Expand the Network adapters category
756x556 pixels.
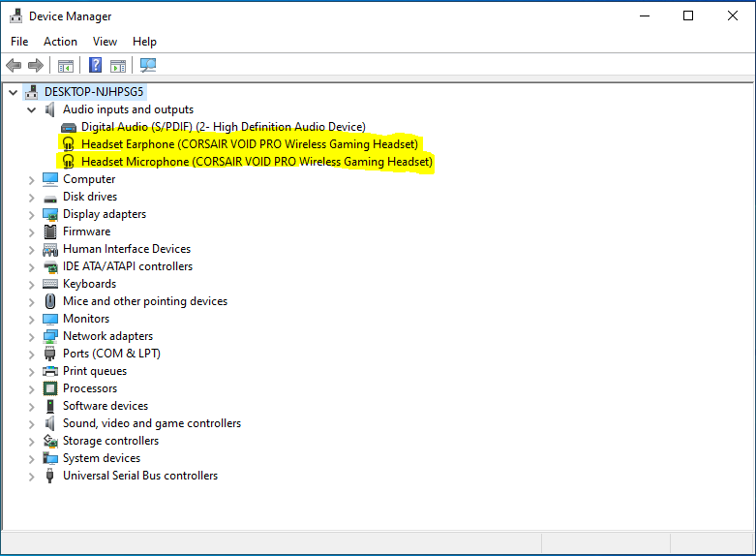coord(32,336)
